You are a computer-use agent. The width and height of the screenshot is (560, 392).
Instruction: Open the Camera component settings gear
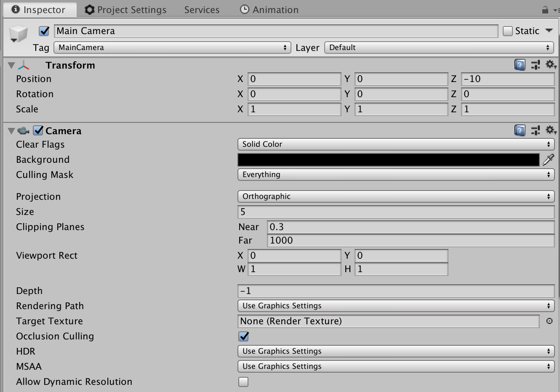[x=551, y=130]
